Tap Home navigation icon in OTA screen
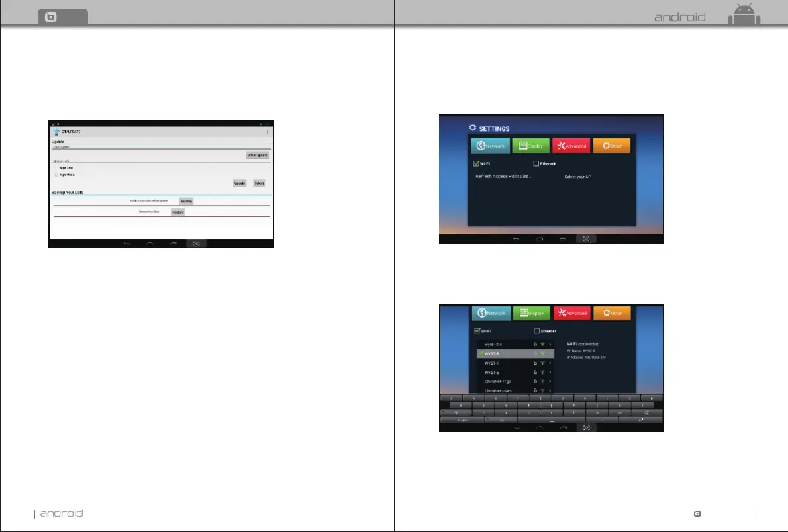The height and width of the screenshot is (532, 788). click(x=150, y=244)
